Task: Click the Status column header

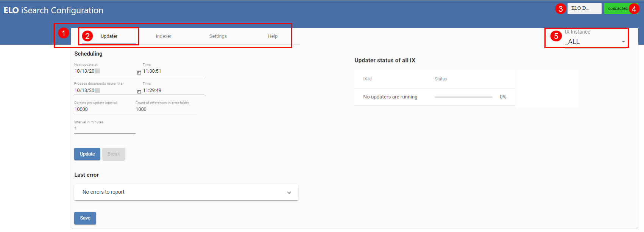Action: (441, 79)
